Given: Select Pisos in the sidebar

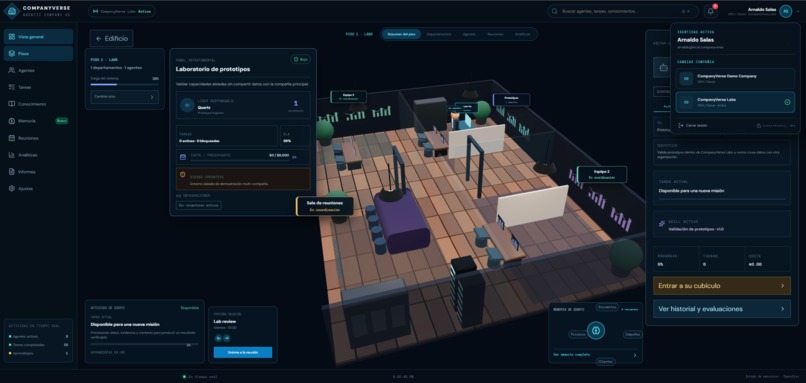Looking at the screenshot, I should (39, 53).
